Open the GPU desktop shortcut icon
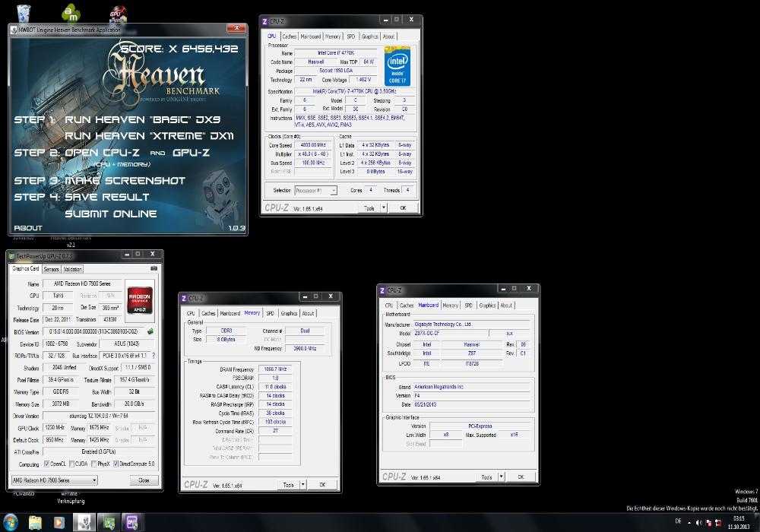This screenshot has height=532, width=760. (x=118, y=14)
